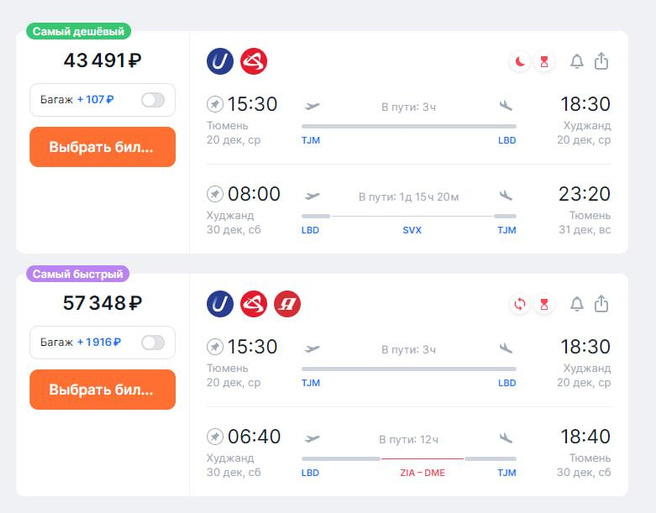The width and height of the screenshot is (656, 513).
Task: Click the bell alert icon on fastest ticket
Action: [577, 304]
